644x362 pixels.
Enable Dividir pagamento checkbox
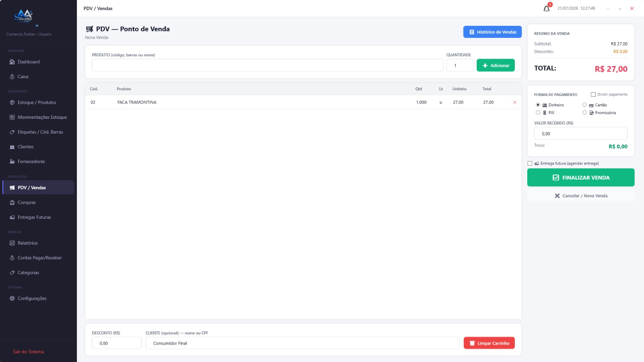click(593, 95)
